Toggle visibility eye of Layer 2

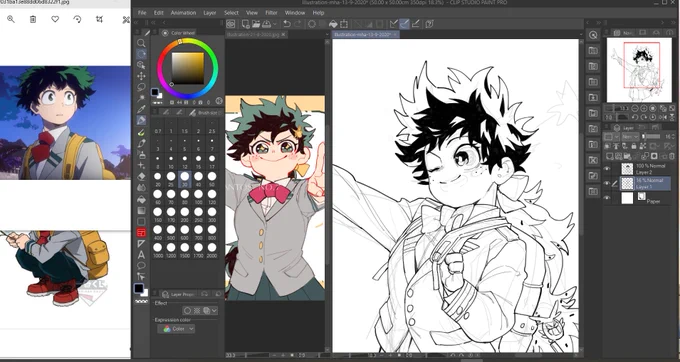[607, 169]
